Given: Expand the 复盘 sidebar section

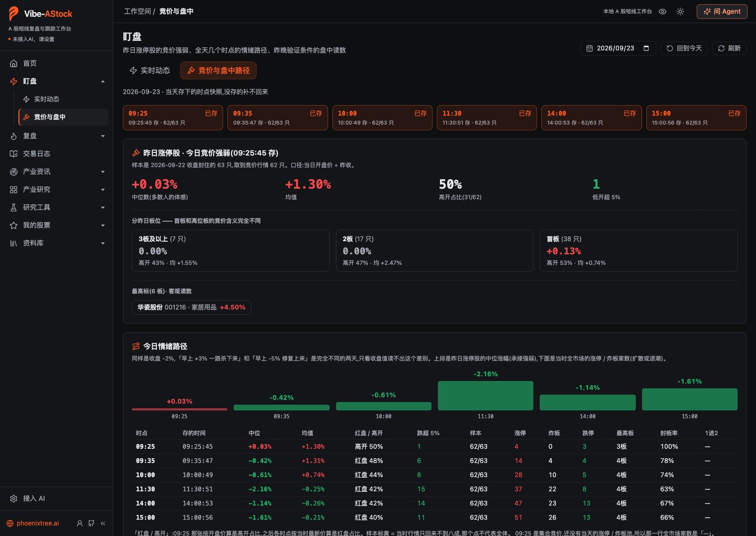Looking at the screenshot, I should click(x=103, y=136).
